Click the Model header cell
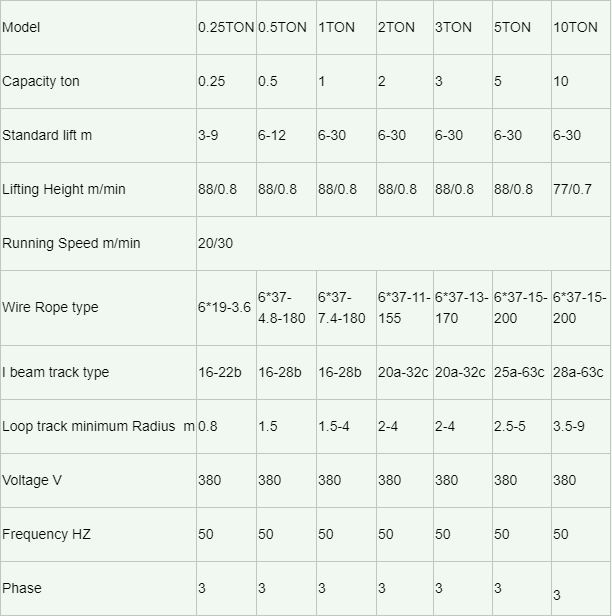 [98, 28]
